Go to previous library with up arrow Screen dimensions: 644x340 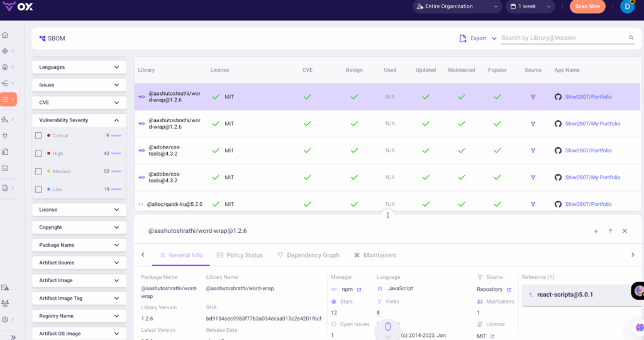tap(610, 231)
